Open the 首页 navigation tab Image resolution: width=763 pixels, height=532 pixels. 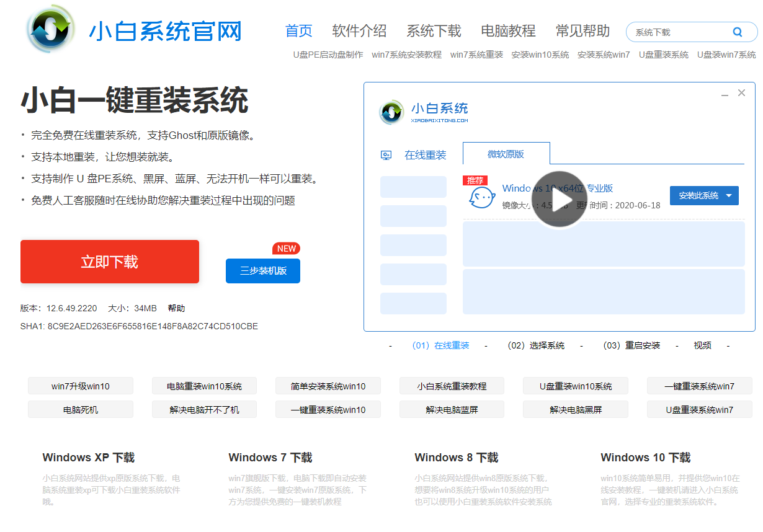[298, 31]
